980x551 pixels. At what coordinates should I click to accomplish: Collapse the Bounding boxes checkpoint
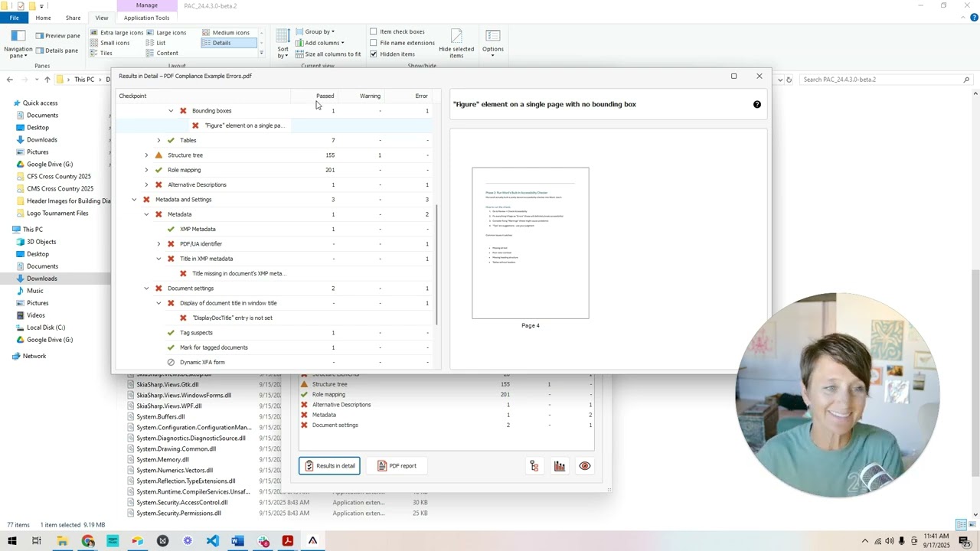[171, 111]
